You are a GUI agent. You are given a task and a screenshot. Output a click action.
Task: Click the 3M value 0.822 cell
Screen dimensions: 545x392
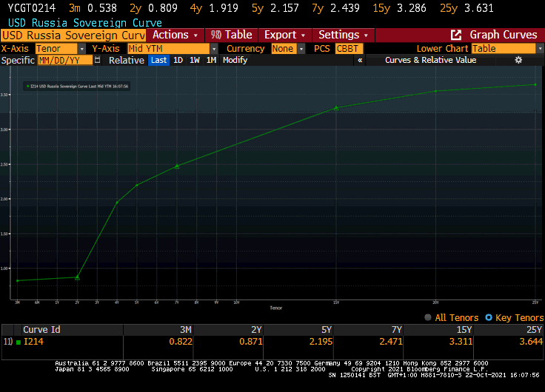coord(181,342)
